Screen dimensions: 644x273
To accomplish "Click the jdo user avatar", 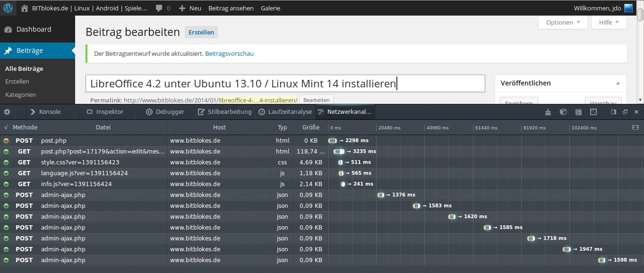I will [628, 8].
